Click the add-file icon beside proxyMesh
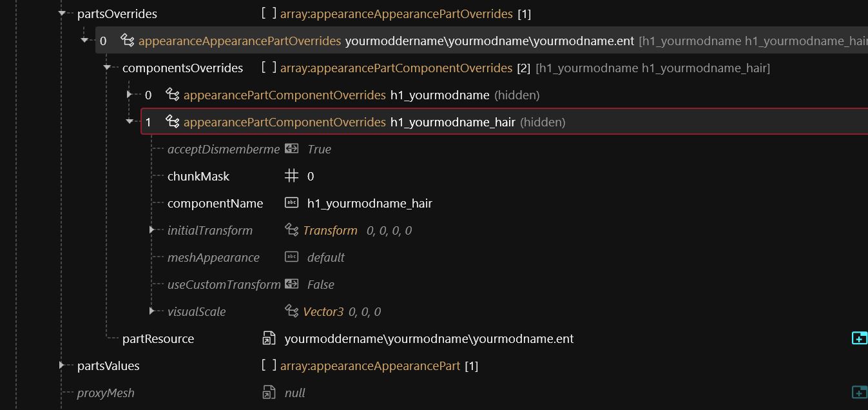Viewport: 868px width, 410px height. [859, 393]
